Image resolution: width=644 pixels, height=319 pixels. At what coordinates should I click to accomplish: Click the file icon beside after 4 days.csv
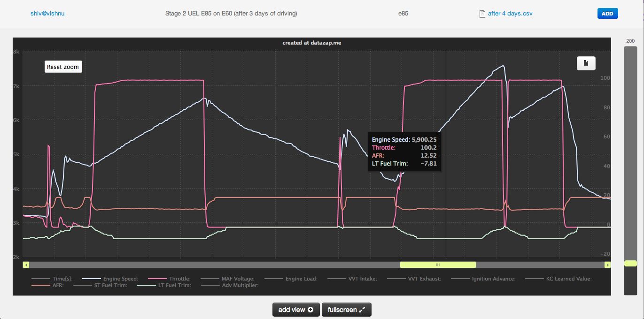482,14
